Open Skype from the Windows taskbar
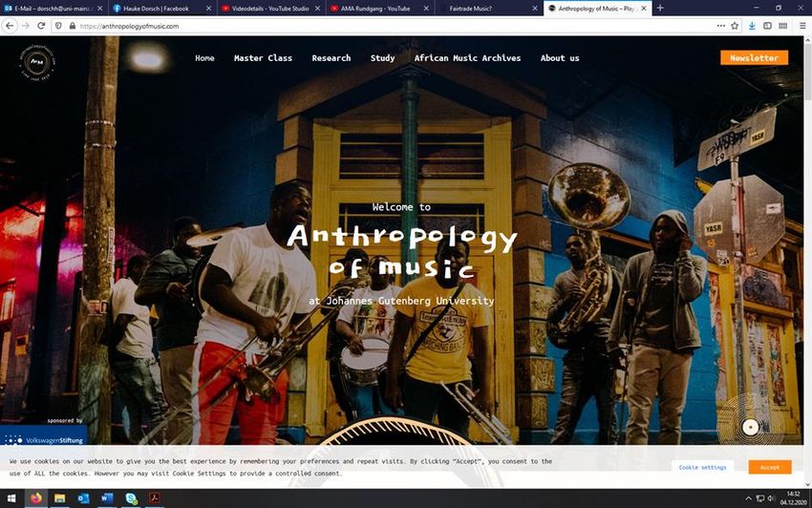 pyautogui.click(x=131, y=498)
